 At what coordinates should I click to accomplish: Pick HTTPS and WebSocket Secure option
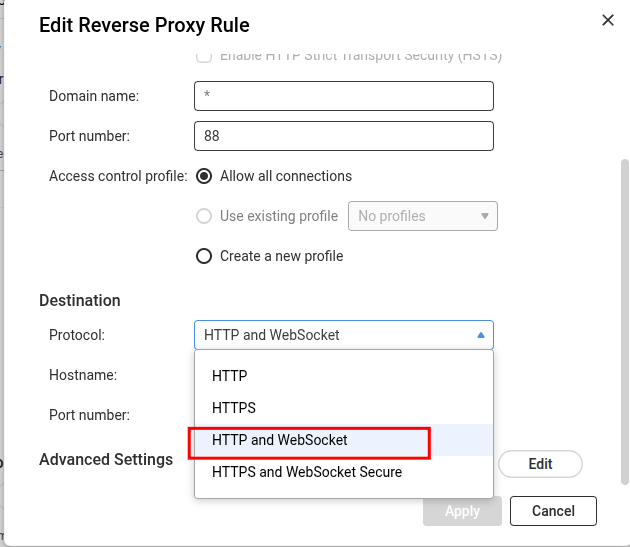click(x=307, y=472)
